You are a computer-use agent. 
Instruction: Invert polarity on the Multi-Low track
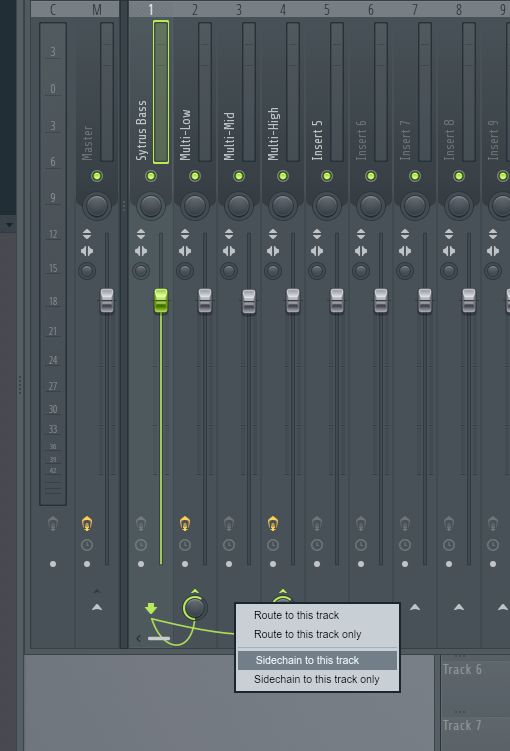click(x=185, y=234)
